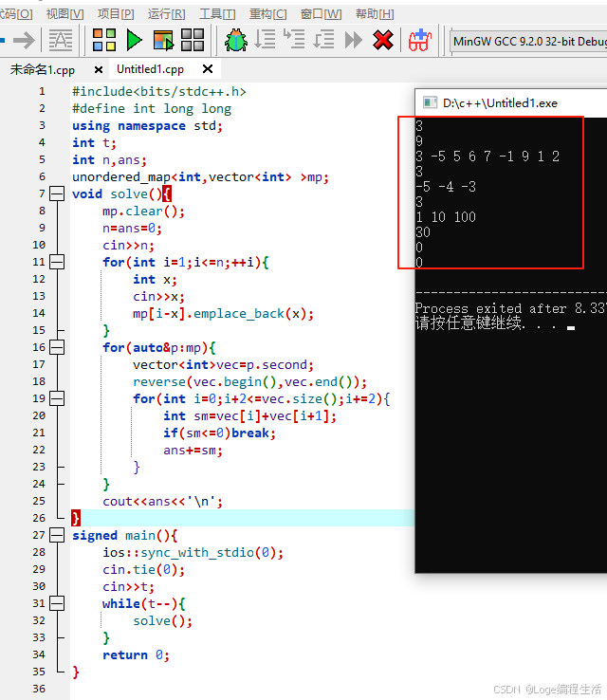Click 'Process exited after' console message
Screen dimensions: 607x700
pos(490,308)
